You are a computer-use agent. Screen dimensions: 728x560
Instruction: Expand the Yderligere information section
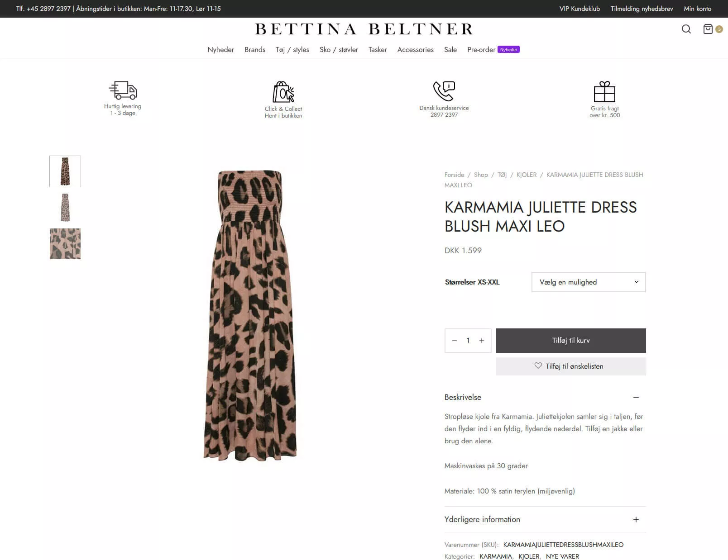636,520
